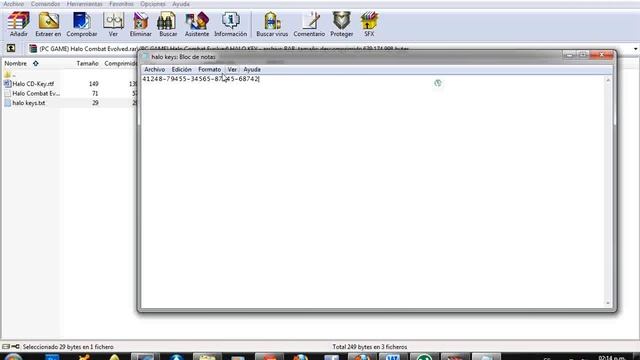Screen dimensions: 640x360
Task: Click the sort arrow beside Nombre
Action: coord(36,63)
